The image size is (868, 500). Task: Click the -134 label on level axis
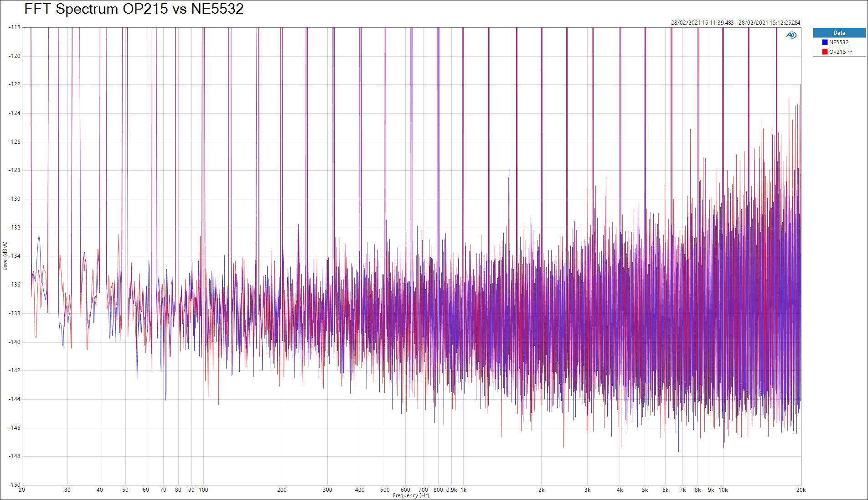15,256
